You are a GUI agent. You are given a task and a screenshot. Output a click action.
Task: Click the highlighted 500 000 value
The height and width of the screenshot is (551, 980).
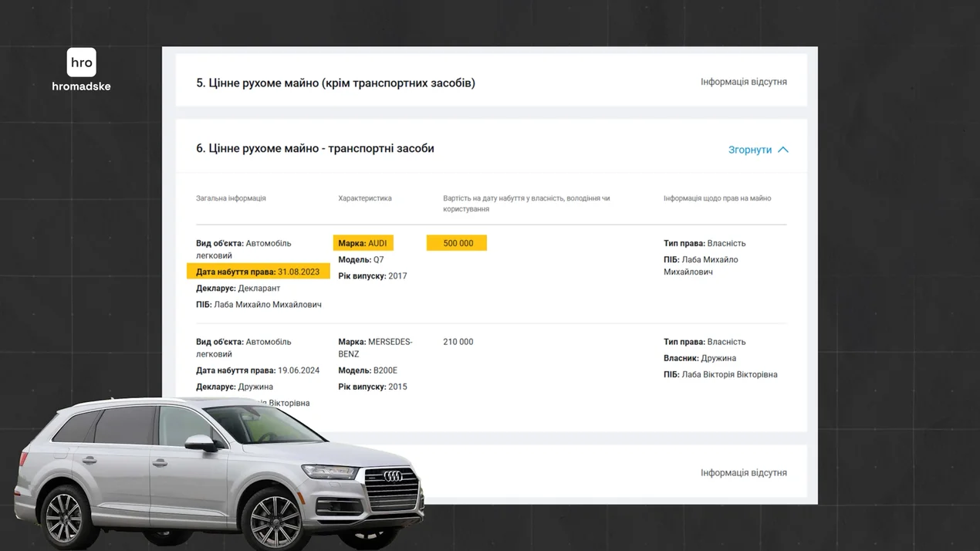tap(458, 243)
